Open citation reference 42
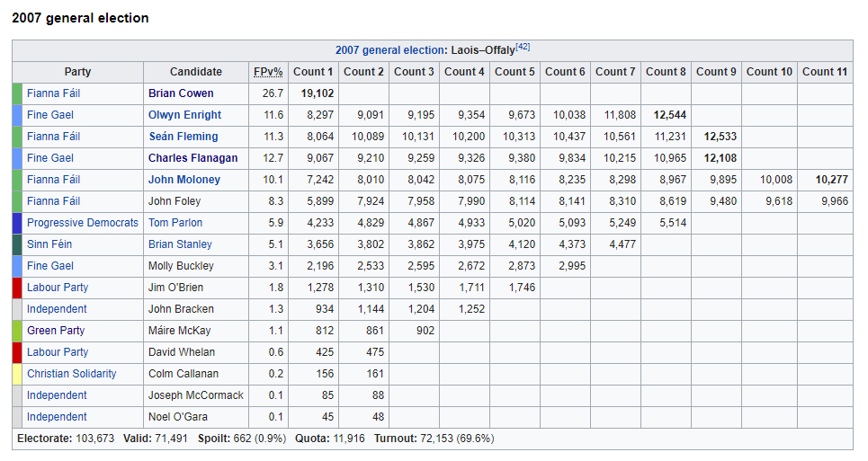This screenshot has width=868, height=461. [523, 47]
